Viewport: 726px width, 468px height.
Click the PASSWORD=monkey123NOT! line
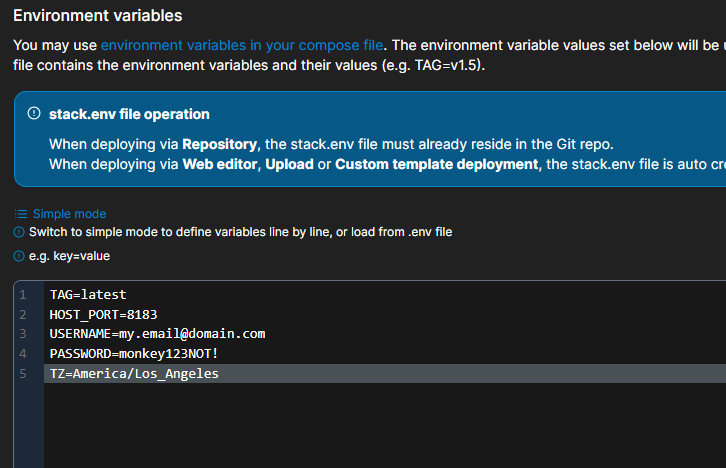pyautogui.click(x=133, y=354)
